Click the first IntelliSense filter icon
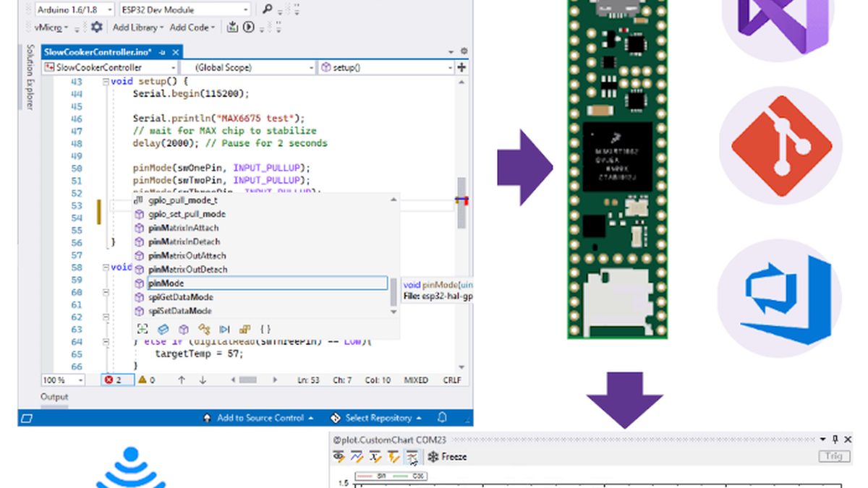The height and width of the screenshot is (488, 868). tap(142, 329)
